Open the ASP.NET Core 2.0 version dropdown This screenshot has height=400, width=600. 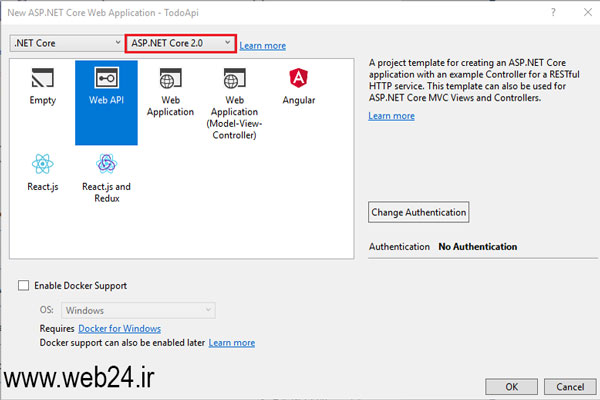click(181, 43)
